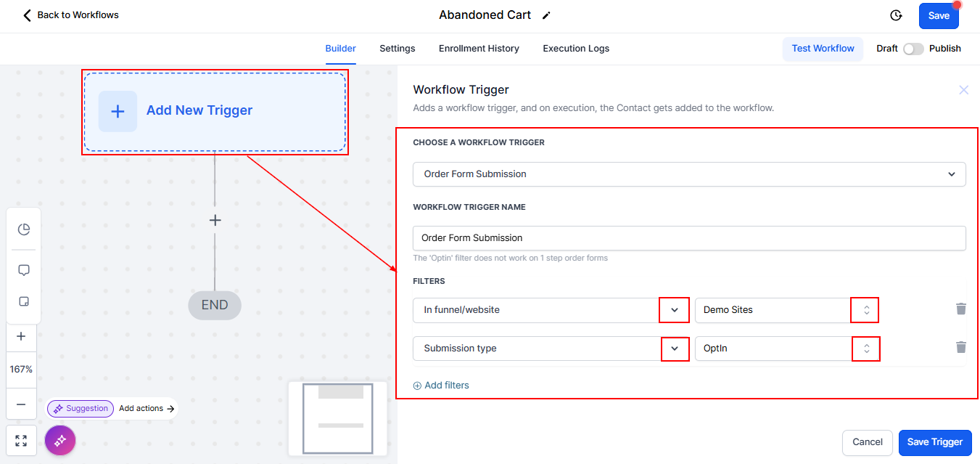Open the stats pie chart icon
The width and height of the screenshot is (980, 464).
[x=23, y=229]
